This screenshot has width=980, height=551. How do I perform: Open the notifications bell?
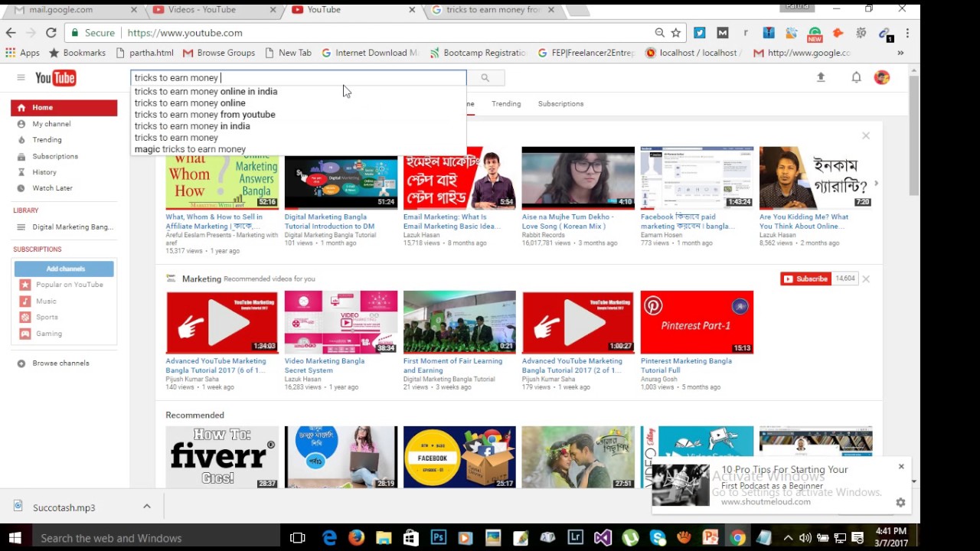[x=856, y=77]
